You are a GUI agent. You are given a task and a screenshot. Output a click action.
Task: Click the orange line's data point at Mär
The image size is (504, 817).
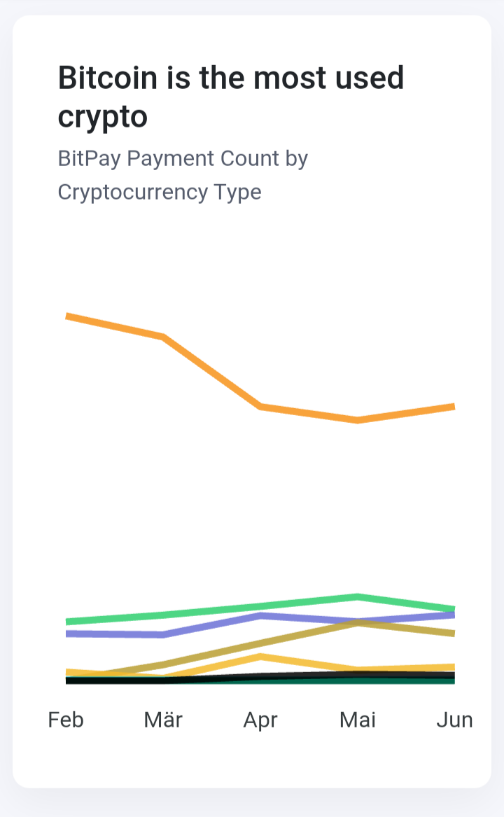[x=163, y=337]
